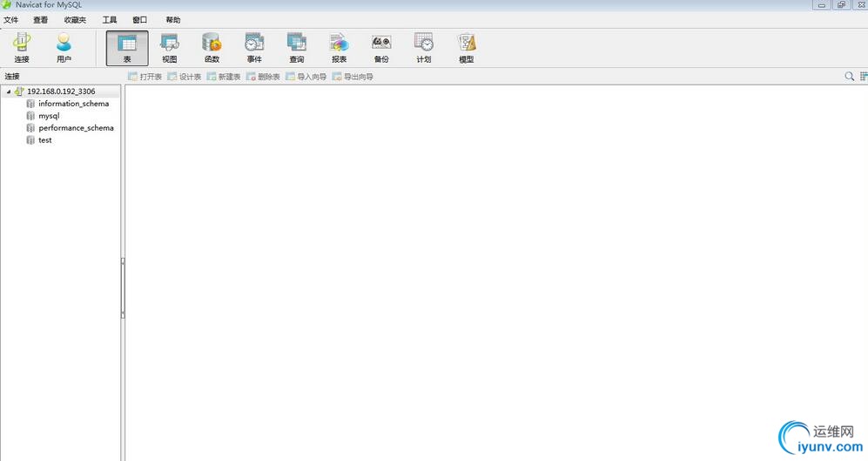This screenshot has height=461, width=868.
Task: Open the 报表 (Report) toolbar icon
Action: tap(339, 48)
